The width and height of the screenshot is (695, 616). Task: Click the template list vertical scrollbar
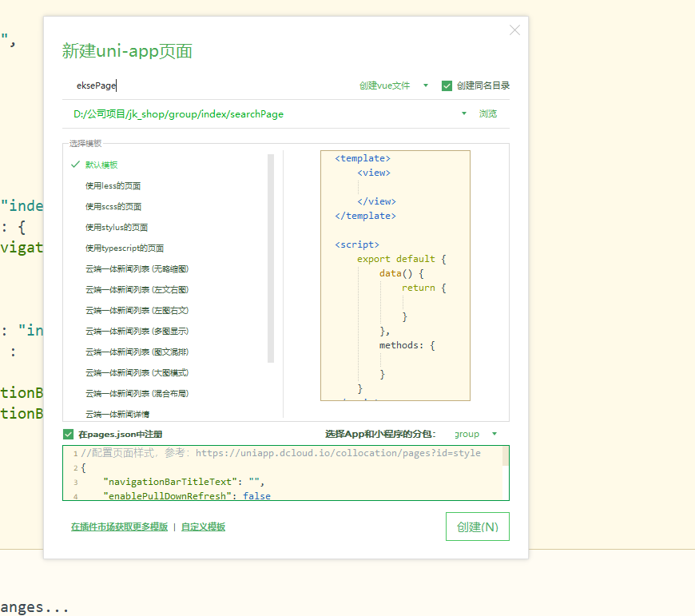271,256
